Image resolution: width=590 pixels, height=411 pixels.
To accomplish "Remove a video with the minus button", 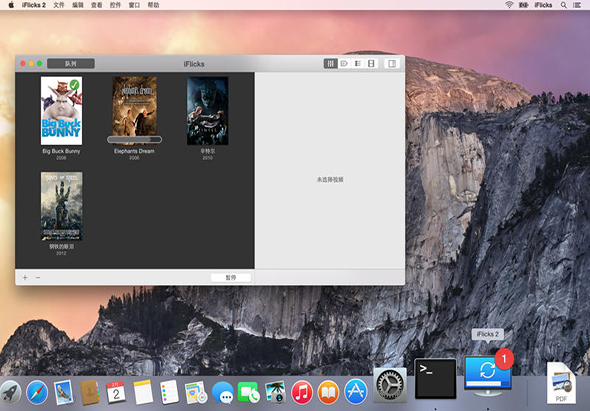I will click(38, 277).
